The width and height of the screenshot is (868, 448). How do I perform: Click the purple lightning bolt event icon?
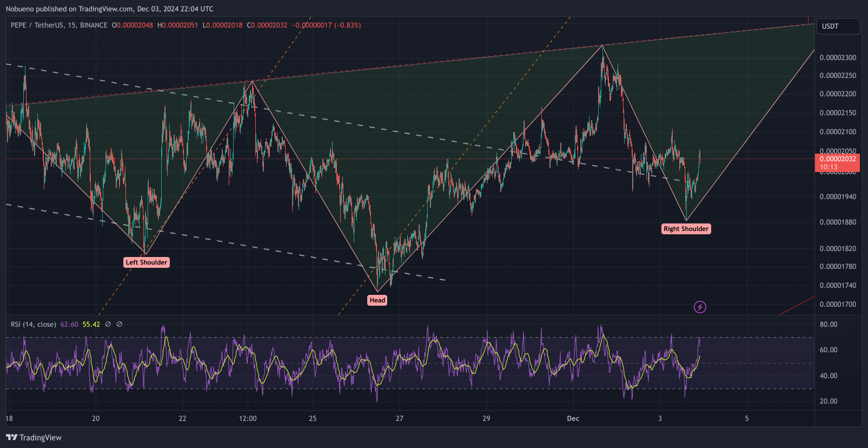[700, 307]
